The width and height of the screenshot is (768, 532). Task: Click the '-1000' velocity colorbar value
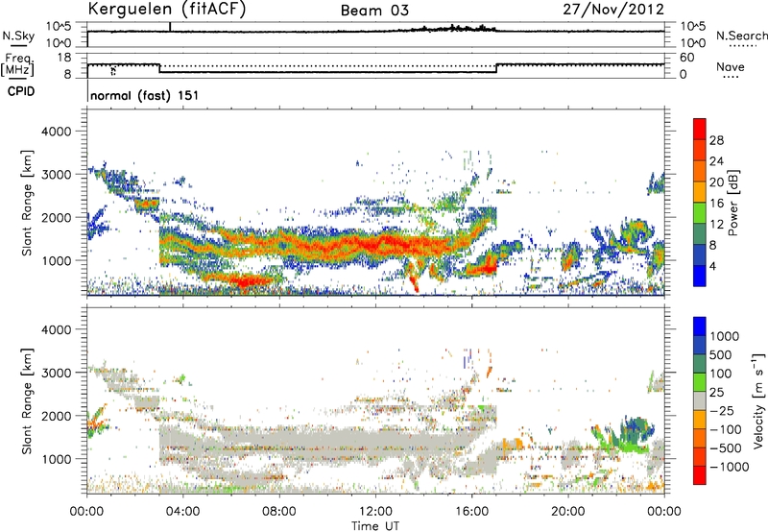(729, 467)
